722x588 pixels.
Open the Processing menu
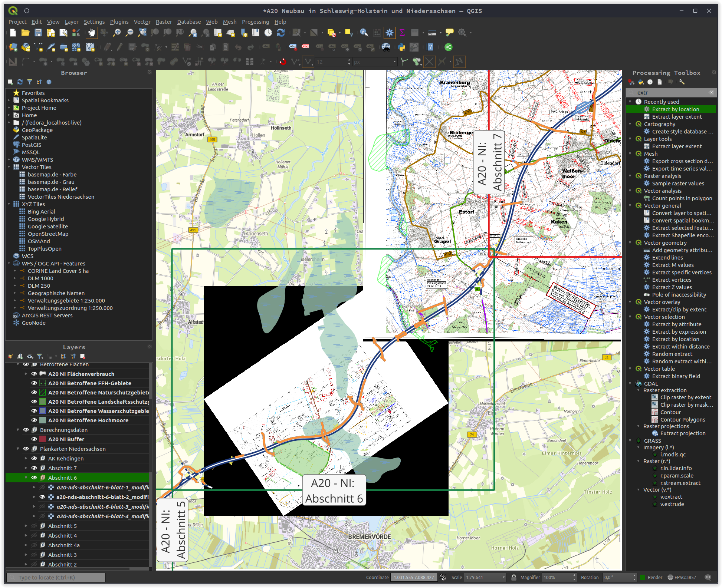click(255, 22)
